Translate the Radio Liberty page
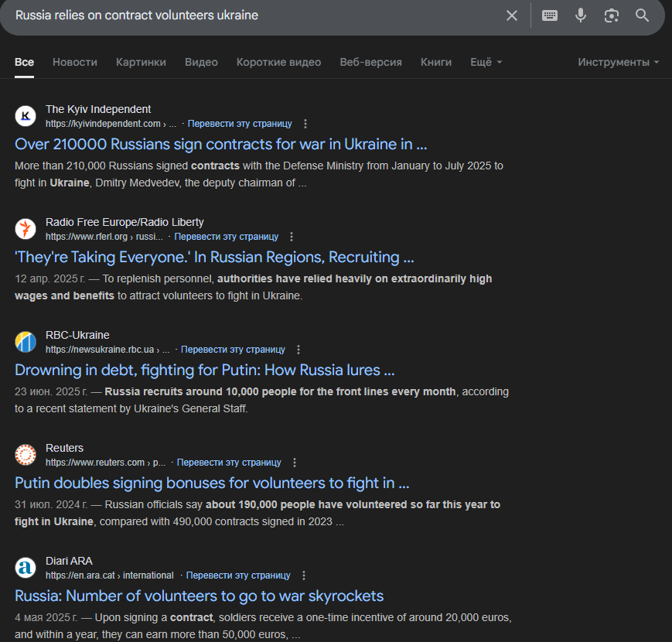The width and height of the screenshot is (672, 642). 227,237
